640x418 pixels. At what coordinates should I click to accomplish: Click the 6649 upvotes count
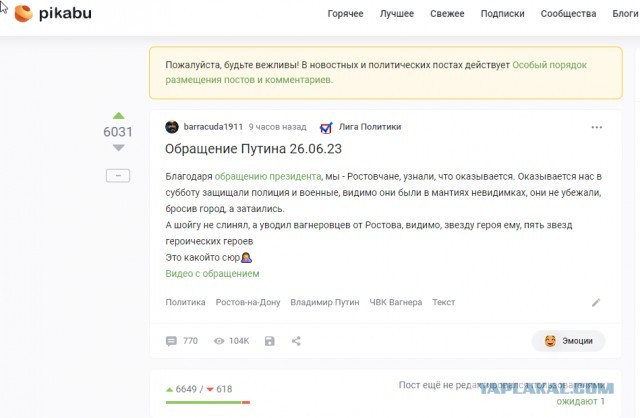pos(186,389)
